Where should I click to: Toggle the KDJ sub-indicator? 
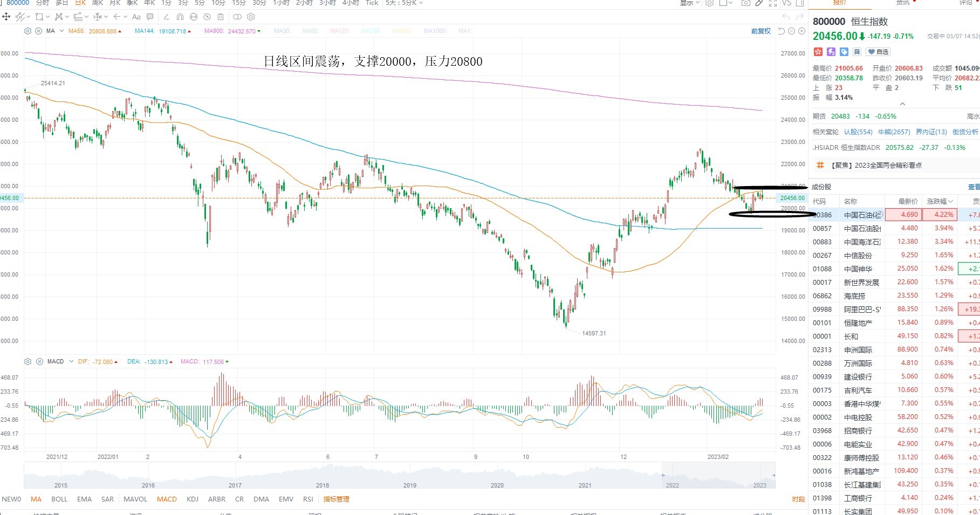coord(193,499)
